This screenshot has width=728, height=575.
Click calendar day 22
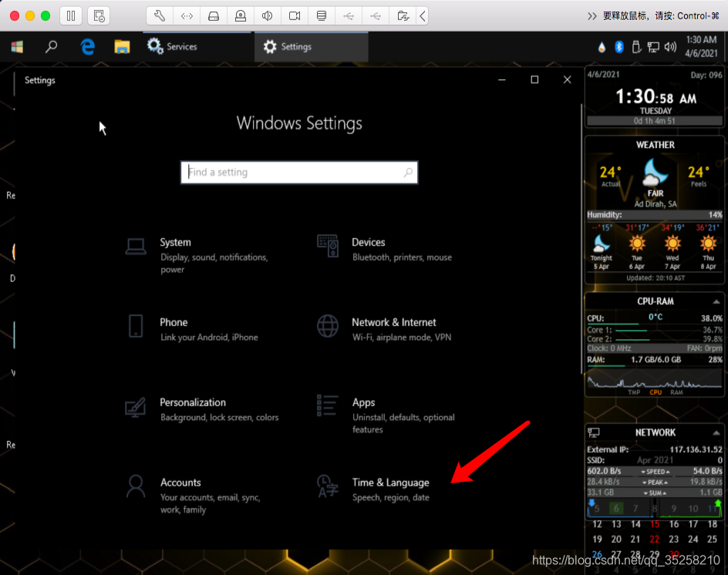click(654, 540)
